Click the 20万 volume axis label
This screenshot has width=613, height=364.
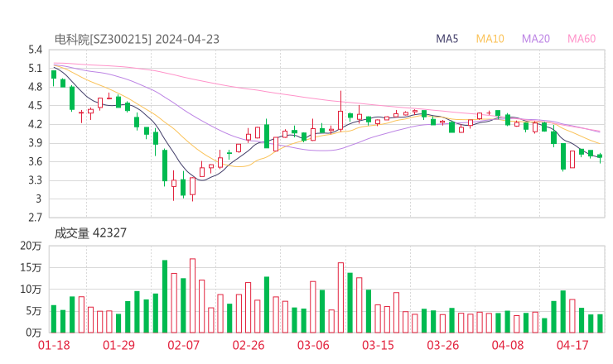click(x=31, y=247)
